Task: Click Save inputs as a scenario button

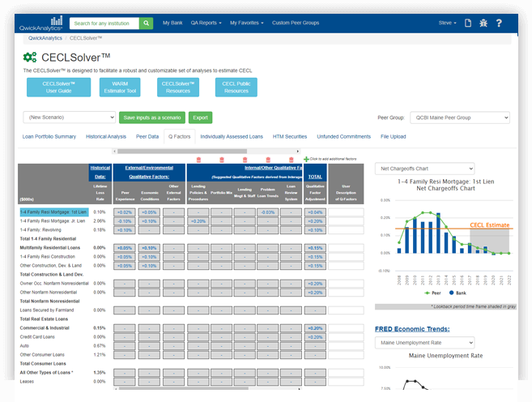Action: [x=153, y=118]
